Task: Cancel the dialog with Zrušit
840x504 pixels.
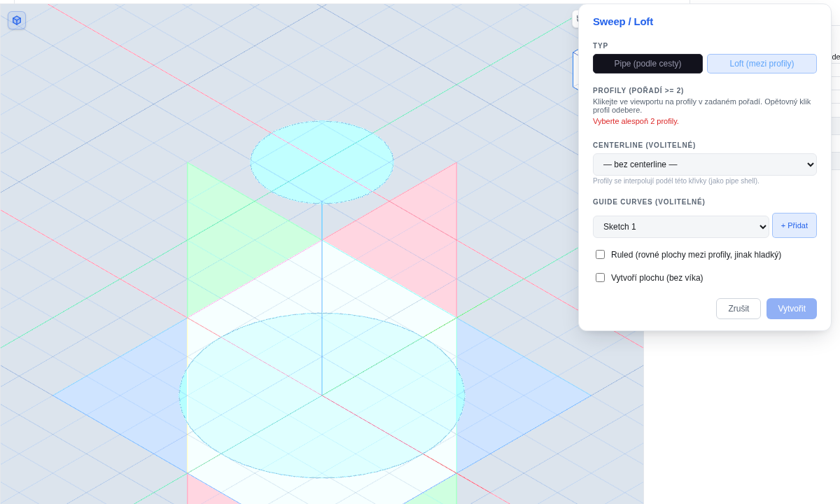Action: click(x=738, y=309)
